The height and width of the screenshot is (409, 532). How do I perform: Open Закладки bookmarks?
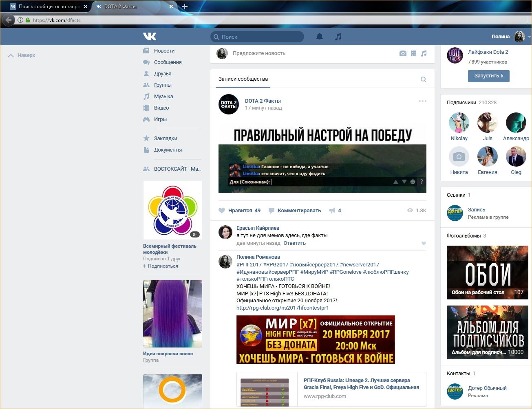click(x=166, y=139)
